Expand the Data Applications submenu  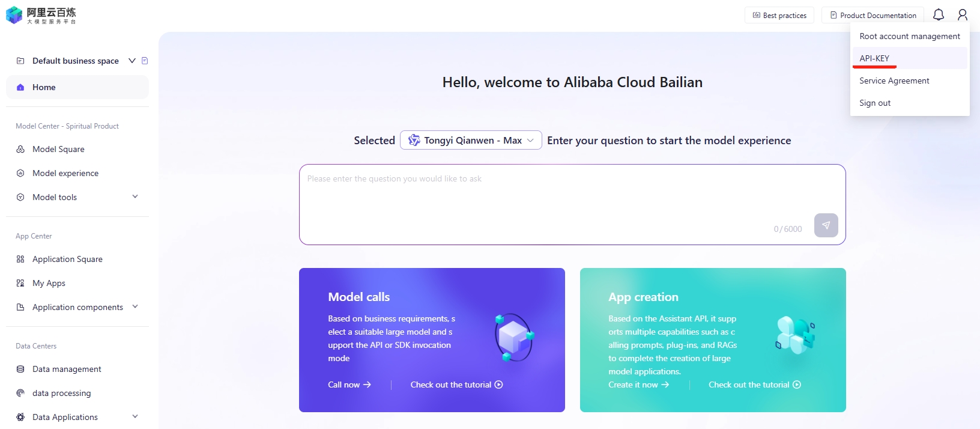click(x=135, y=416)
